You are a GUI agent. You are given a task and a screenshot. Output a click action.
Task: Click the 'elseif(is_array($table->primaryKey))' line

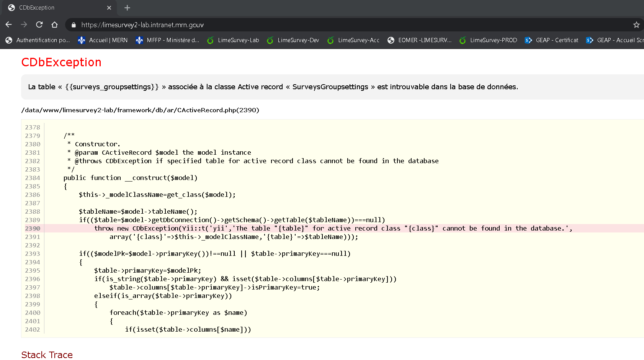163,296
